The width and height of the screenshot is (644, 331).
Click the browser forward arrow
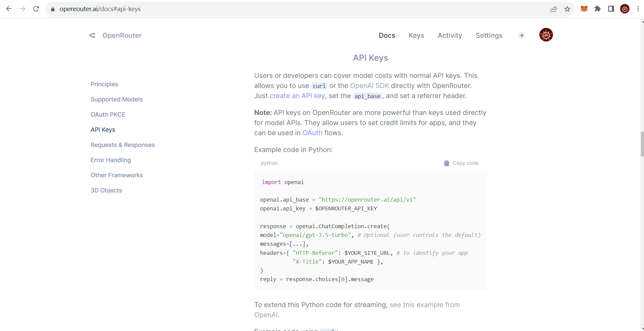click(23, 9)
